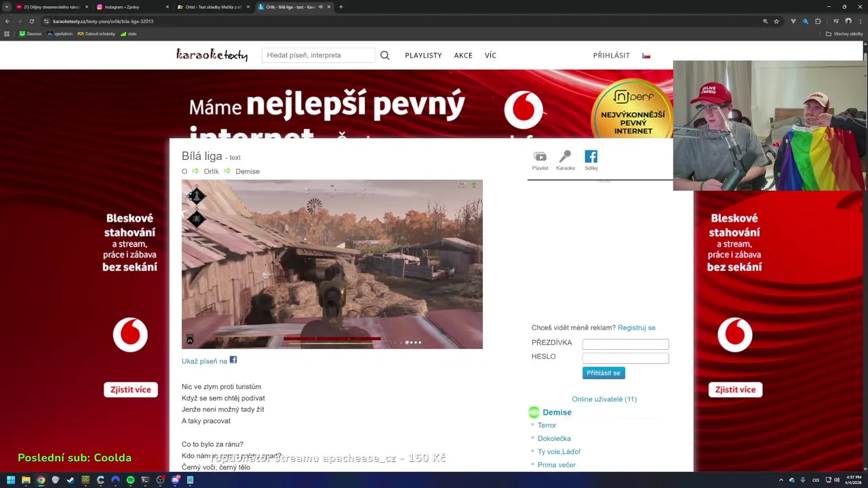Open the Playlist icon above lyrics
This screenshot has width=868, height=488.
click(540, 161)
